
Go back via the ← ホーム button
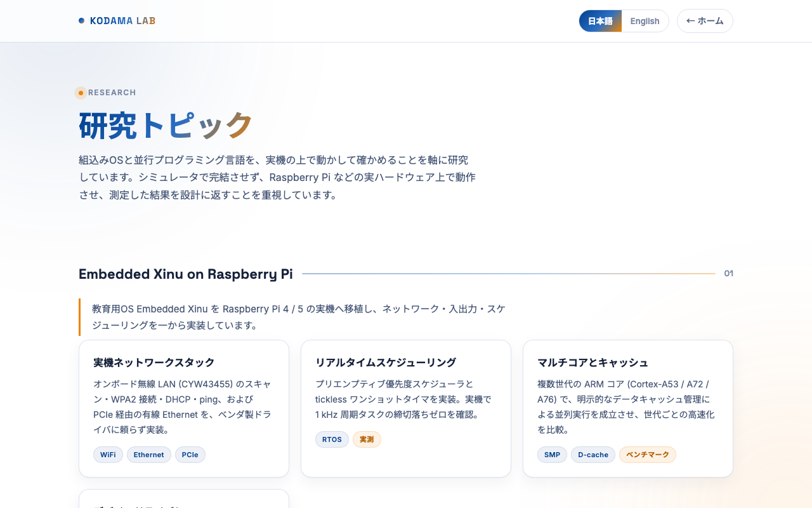[705, 21]
